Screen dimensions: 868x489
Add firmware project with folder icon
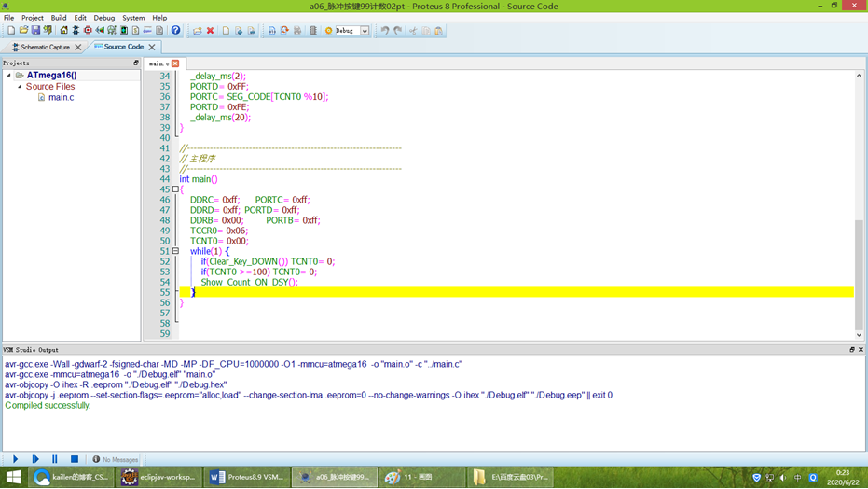click(197, 31)
